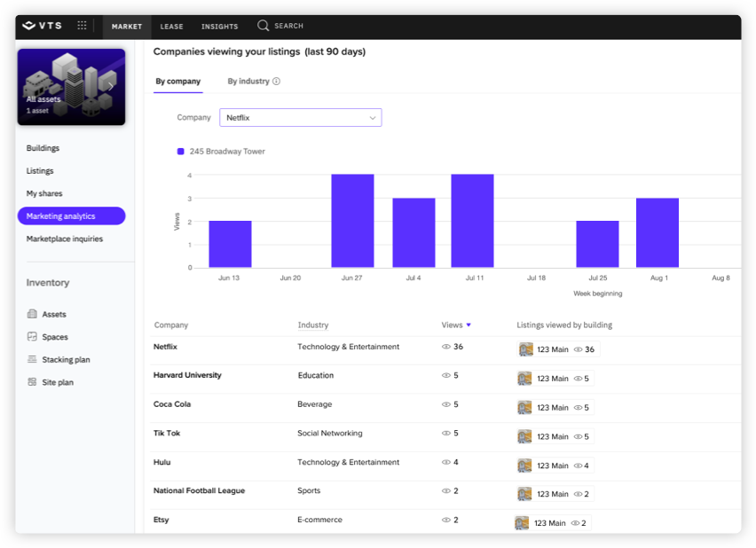Click the search magnifier icon
This screenshot has height=548, width=756.
pos(263,26)
